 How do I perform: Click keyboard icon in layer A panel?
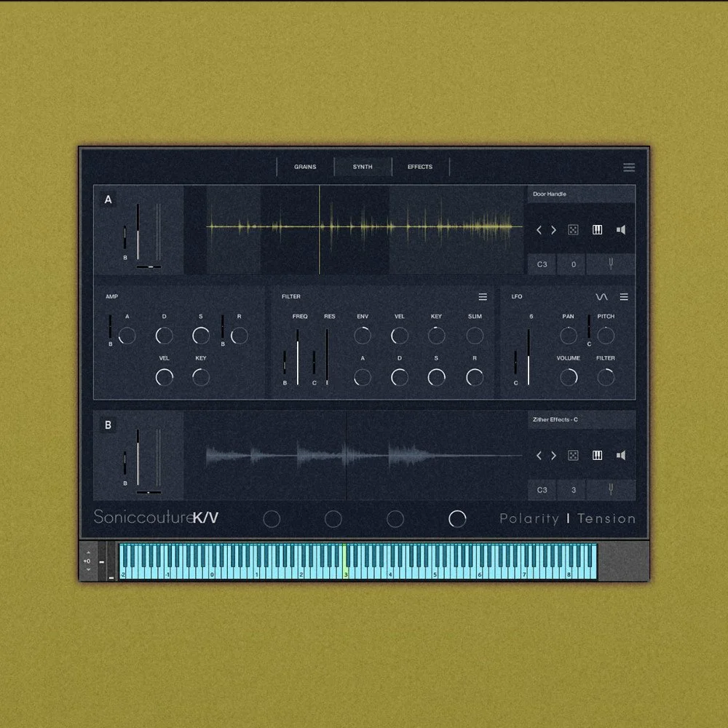pos(598,230)
